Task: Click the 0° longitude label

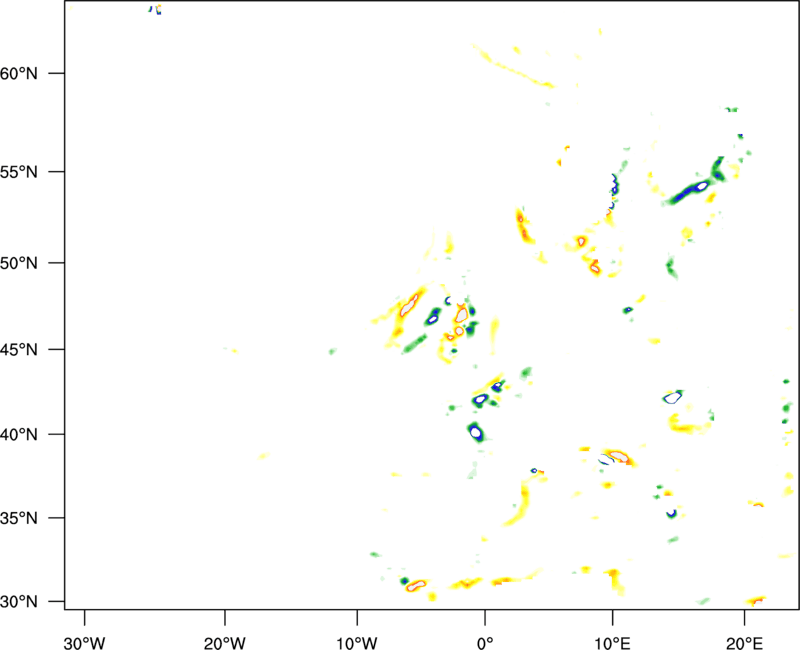Action: point(485,643)
